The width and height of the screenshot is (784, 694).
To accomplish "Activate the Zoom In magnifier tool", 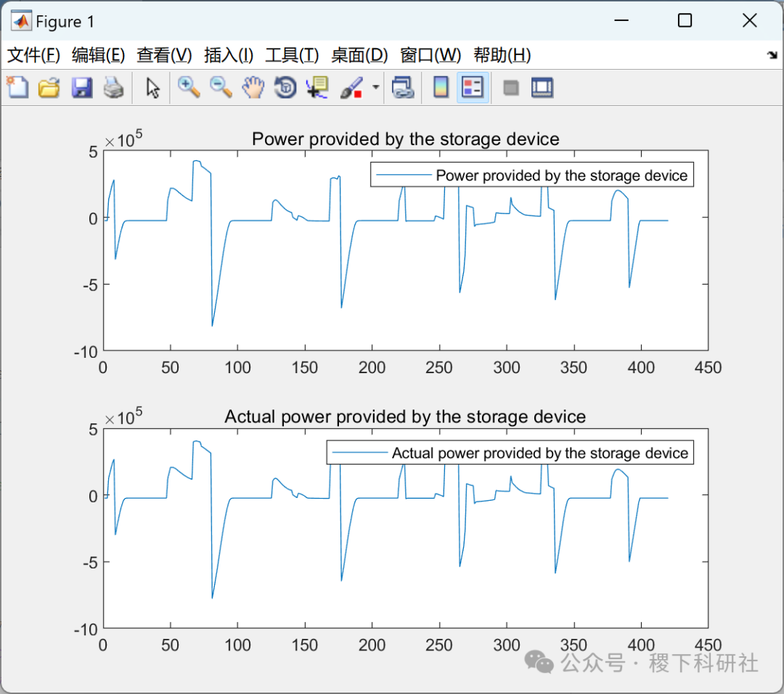I will 189,88.
